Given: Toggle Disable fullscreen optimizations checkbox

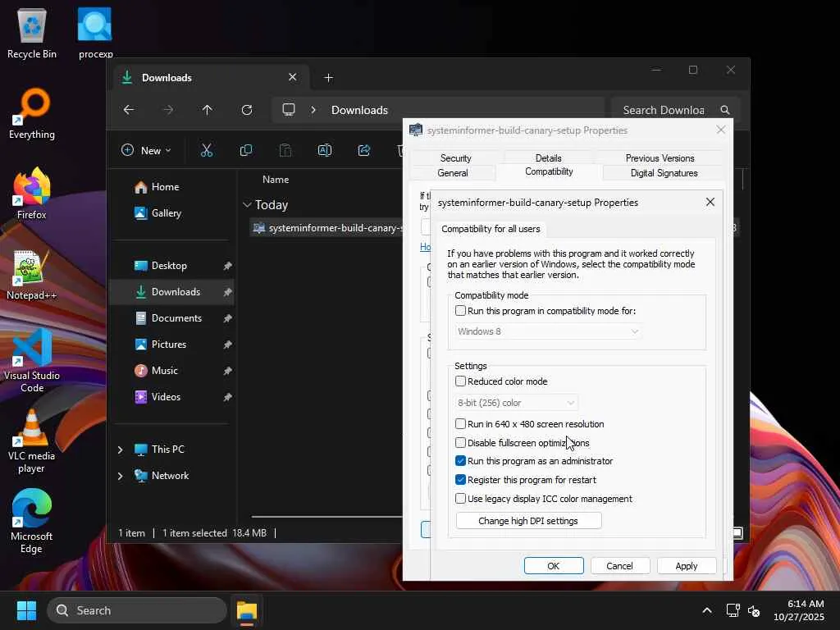Looking at the screenshot, I should (x=461, y=443).
